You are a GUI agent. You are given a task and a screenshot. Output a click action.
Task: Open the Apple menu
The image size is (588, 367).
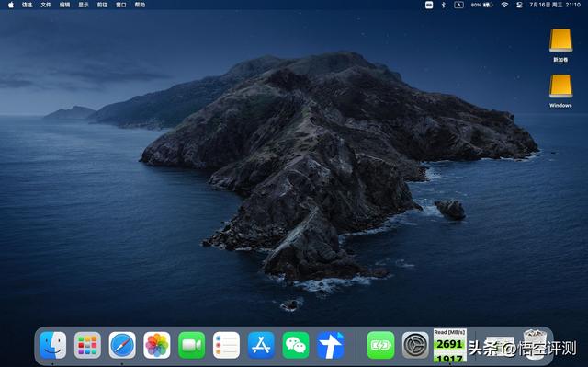coord(11,5)
